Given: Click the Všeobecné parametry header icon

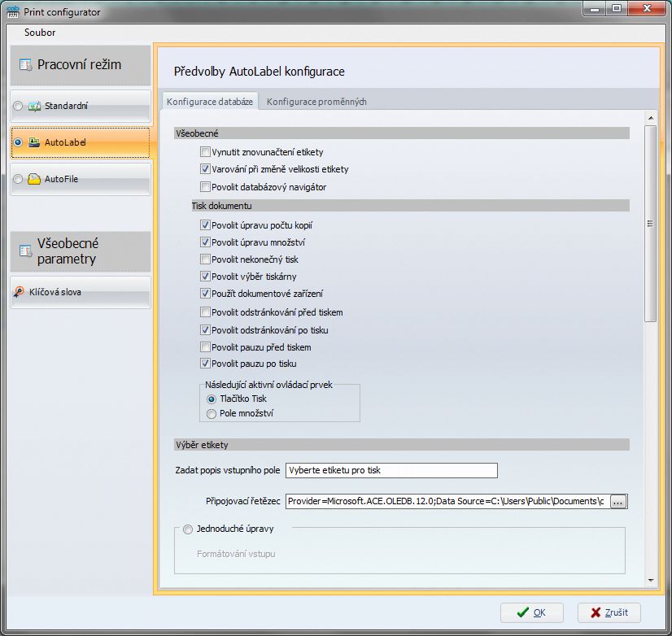Looking at the screenshot, I should click(25, 251).
